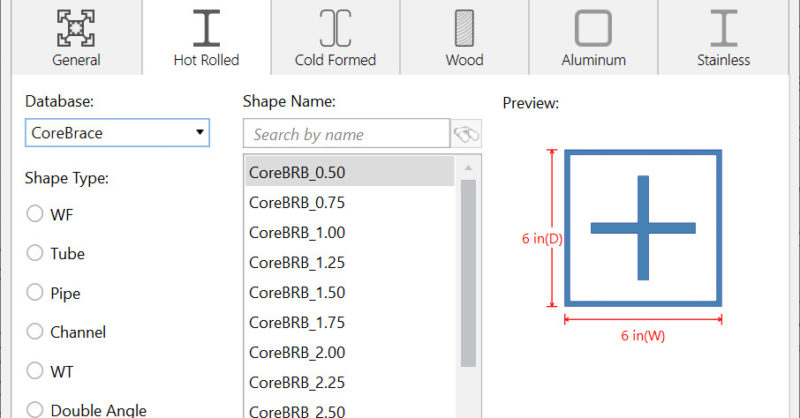The height and width of the screenshot is (418, 800).
Task: Switch to Cold Formed section icon
Action: [335, 28]
